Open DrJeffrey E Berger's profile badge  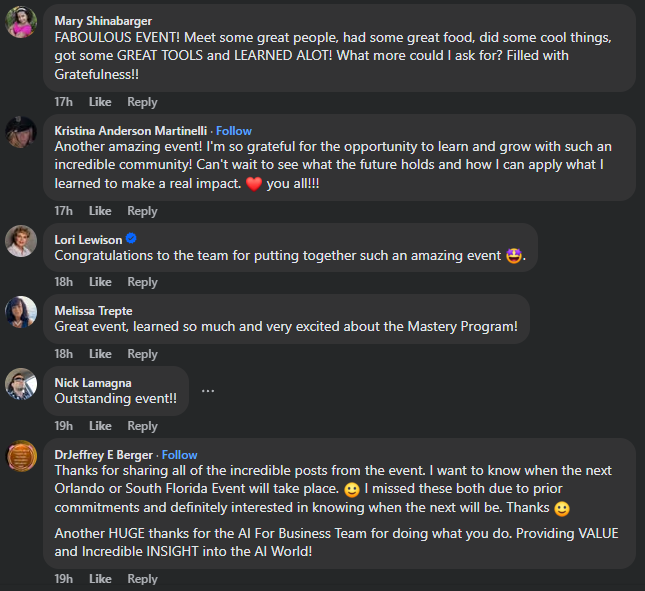click(x=21, y=456)
